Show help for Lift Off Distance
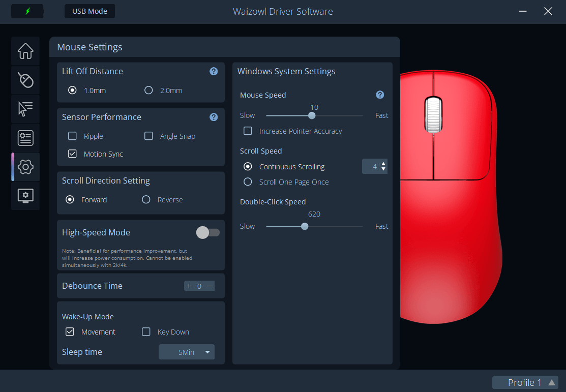Image resolution: width=566 pixels, height=392 pixels. tap(214, 71)
